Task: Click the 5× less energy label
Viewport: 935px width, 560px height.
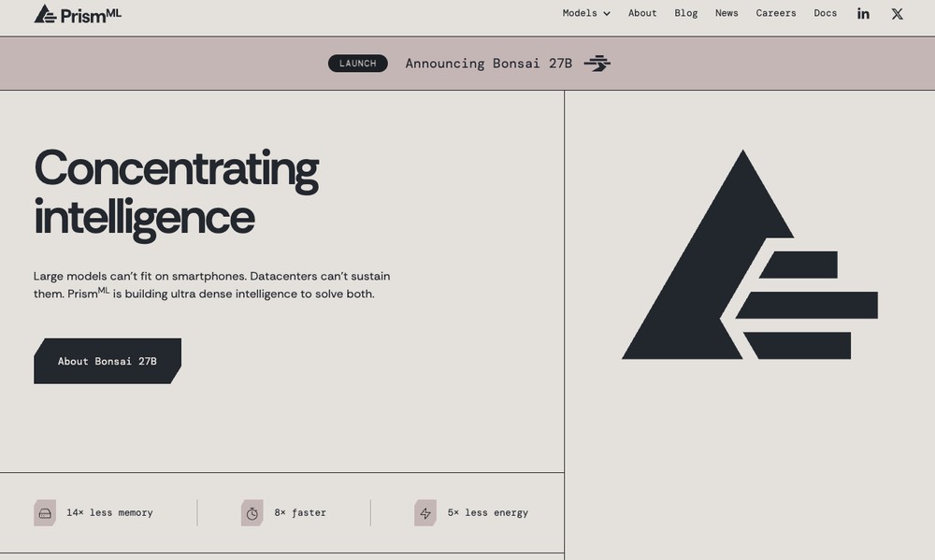Action: pyautogui.click(x=488, y=513)
